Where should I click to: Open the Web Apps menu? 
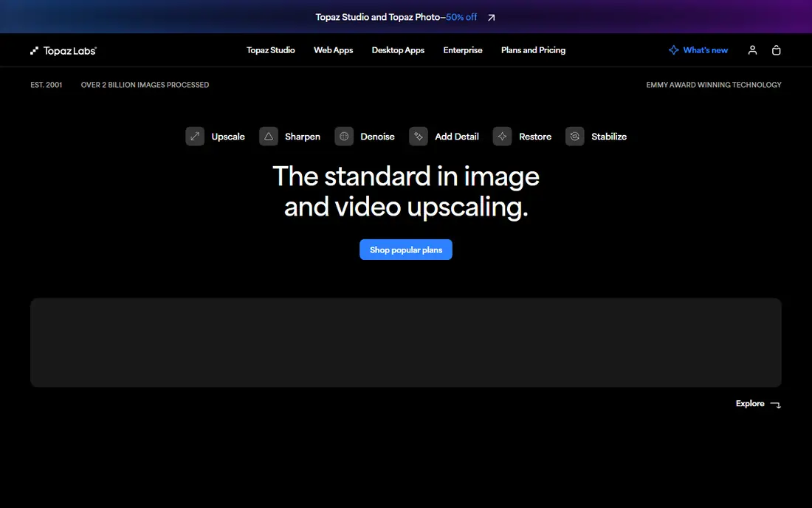click(x=333, y=50)
